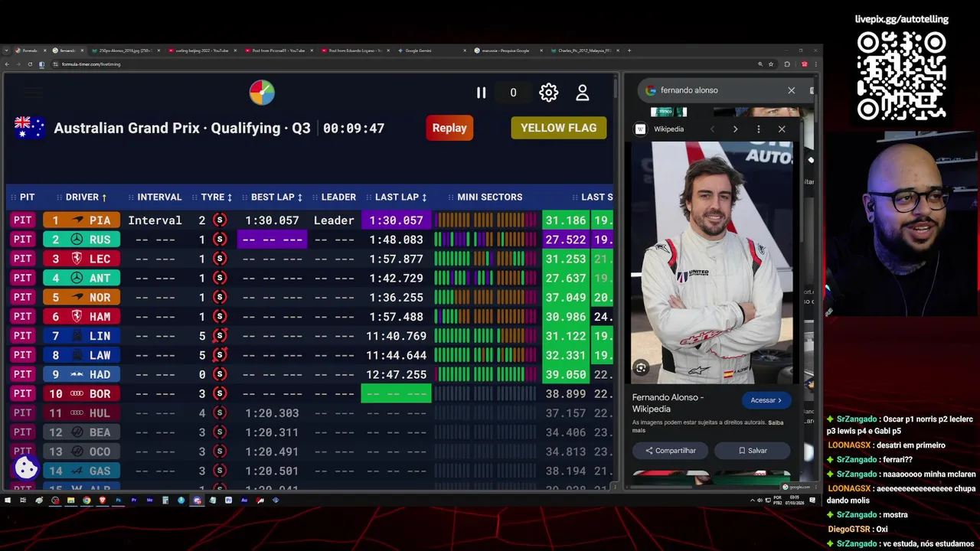
Task: Click the colorful Formula Timer logo
Action: click(262, 93)
